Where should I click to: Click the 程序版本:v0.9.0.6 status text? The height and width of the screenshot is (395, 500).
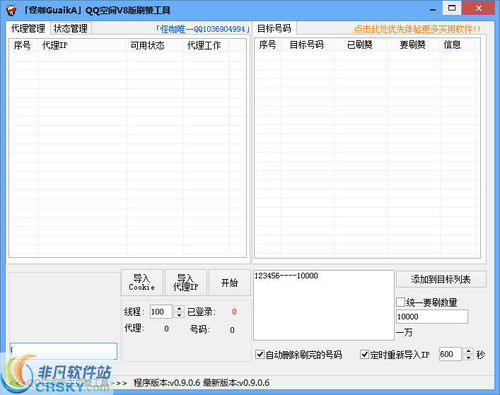167,383
